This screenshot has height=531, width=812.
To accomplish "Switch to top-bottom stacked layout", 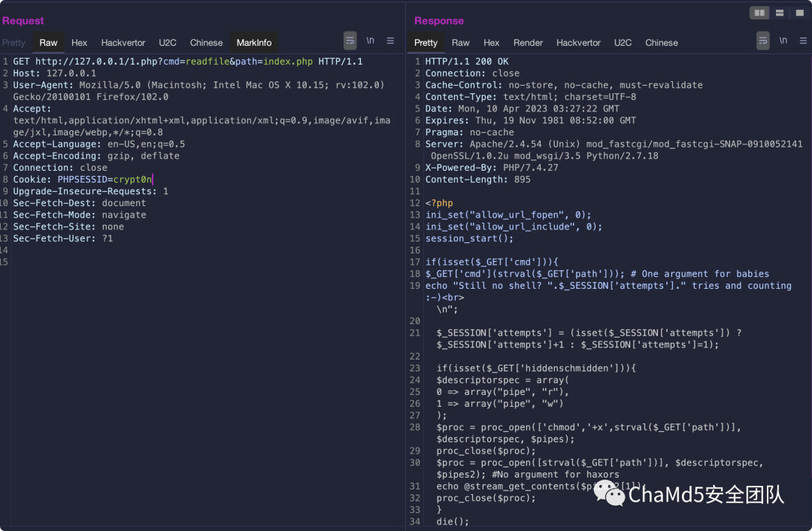I will tap(780, 13).
